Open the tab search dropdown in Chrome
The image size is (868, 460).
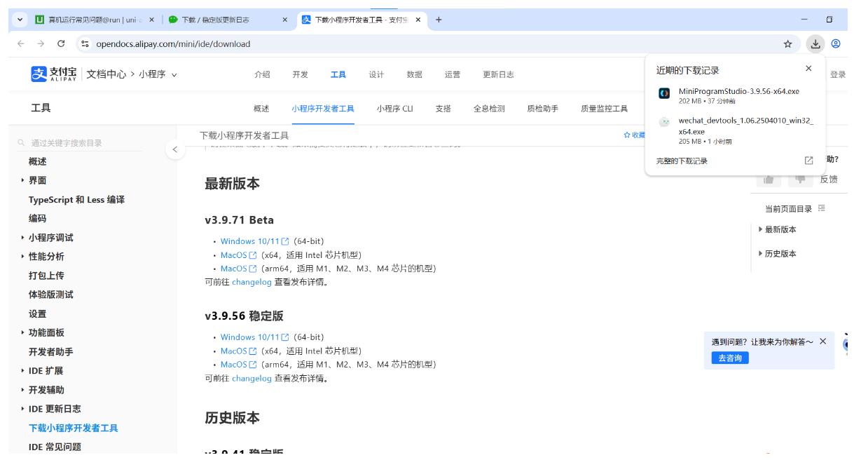[x=20, y=20]
